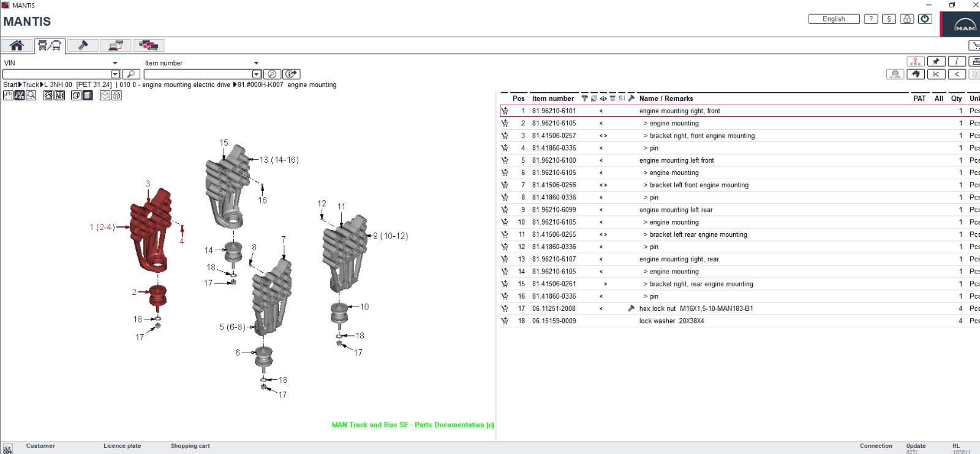Click the italic i information button
The image size is (980, 454).
957,61
